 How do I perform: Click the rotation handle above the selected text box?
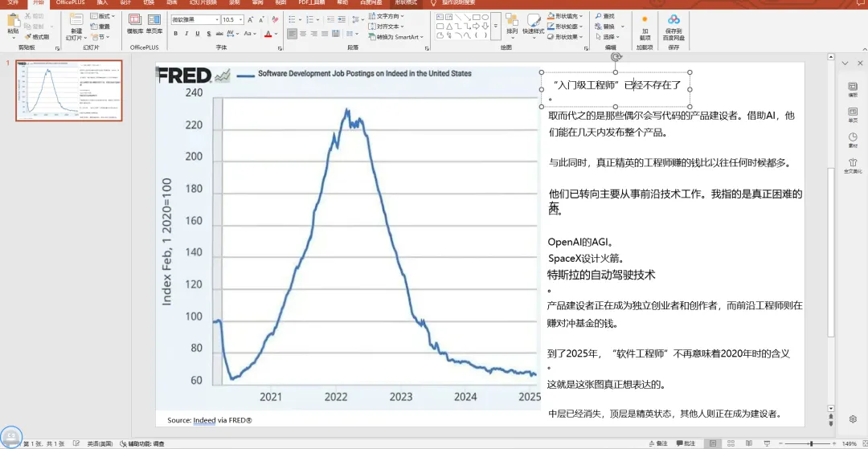616,56
